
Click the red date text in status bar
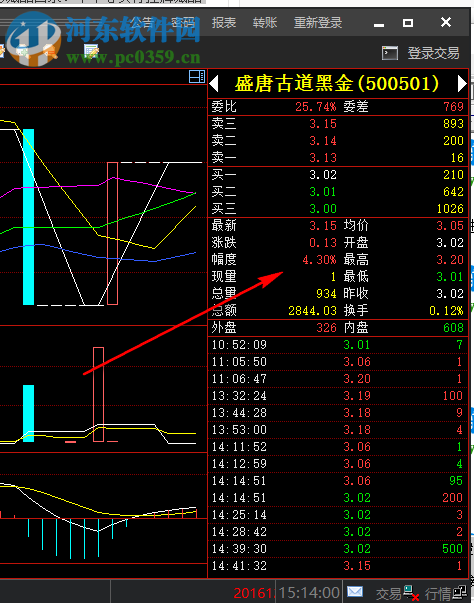point(254,593)
